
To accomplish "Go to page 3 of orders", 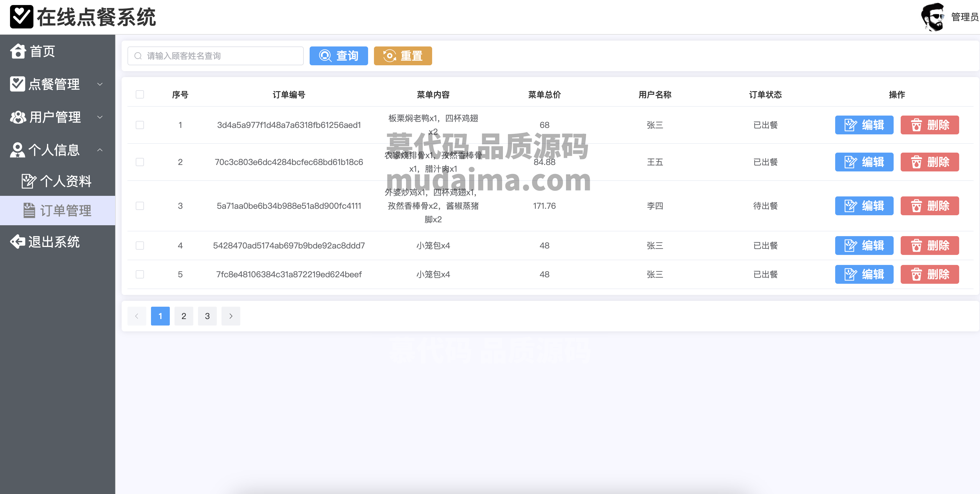I will [x=207, y=316].
